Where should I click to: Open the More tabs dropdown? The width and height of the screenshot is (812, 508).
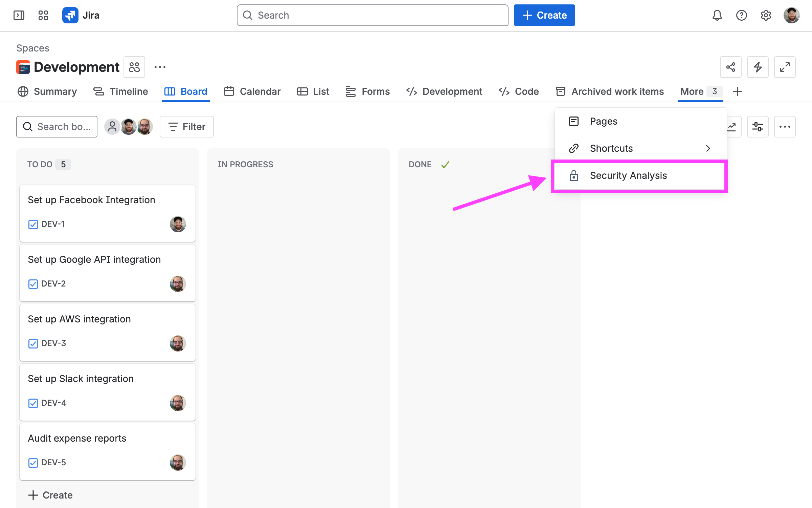click(x=700, y=91)
